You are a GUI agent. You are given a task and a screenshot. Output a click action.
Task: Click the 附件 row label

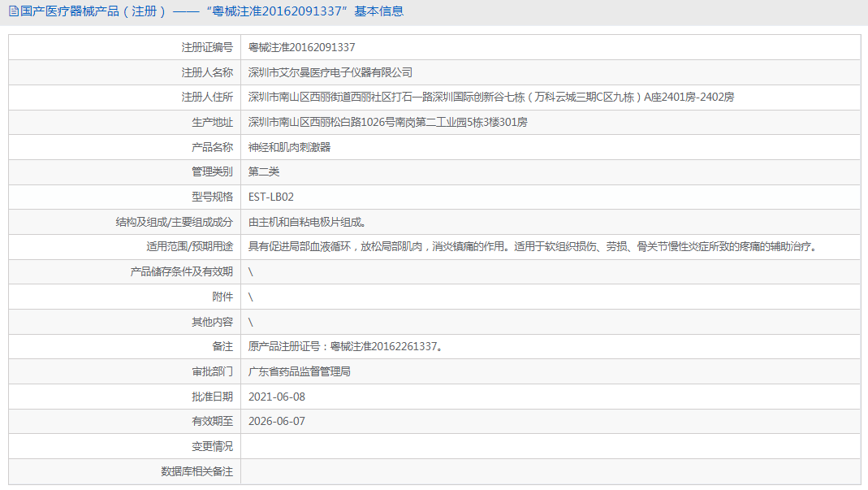pos(222,297)
